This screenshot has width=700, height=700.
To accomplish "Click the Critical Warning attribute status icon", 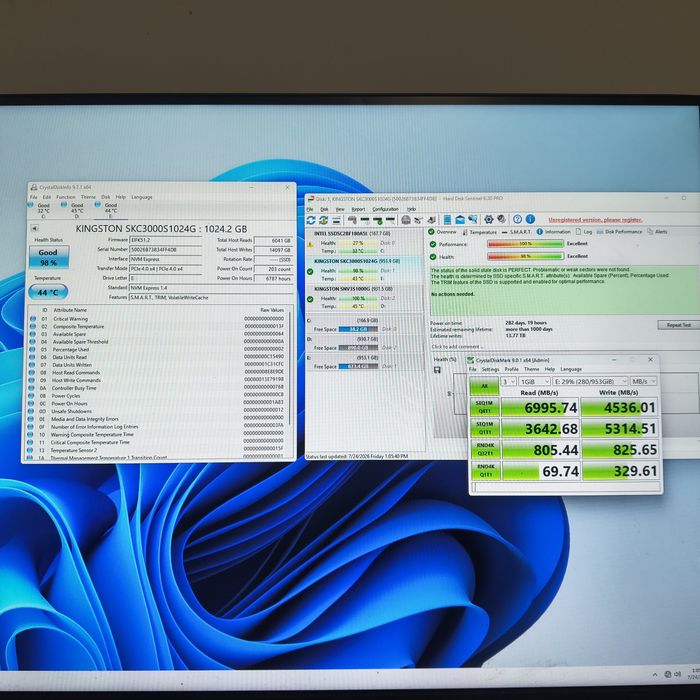I will (33, 319).
